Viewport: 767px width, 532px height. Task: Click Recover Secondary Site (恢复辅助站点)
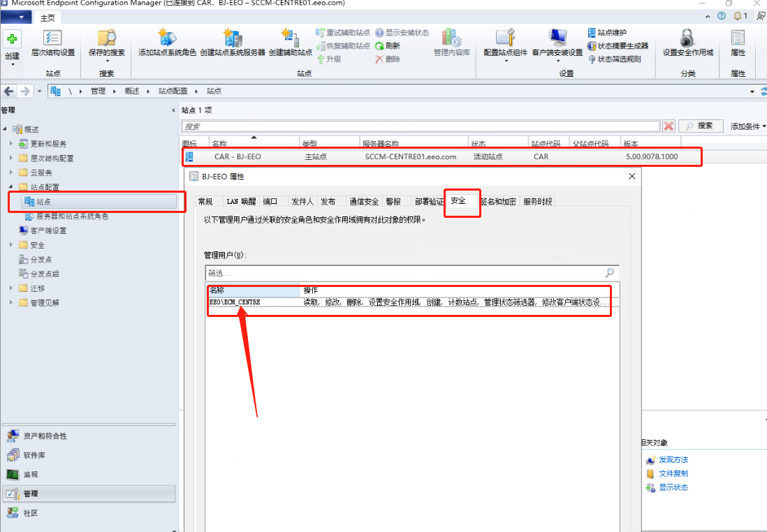[343, 46]
